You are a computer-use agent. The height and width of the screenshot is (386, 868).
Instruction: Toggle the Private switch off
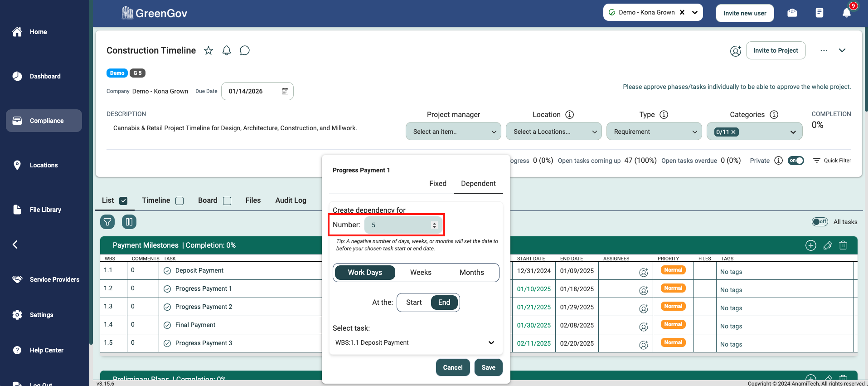point(795,161)
